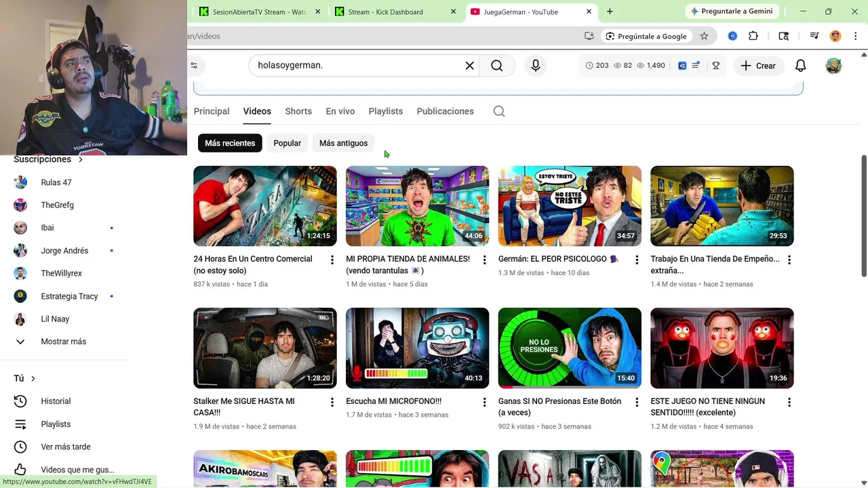Image resolution: width=868 pixels, height=488 pixels.
Task: Open the 'Jorge Andrés' subscription
Action: click(65, 251)
